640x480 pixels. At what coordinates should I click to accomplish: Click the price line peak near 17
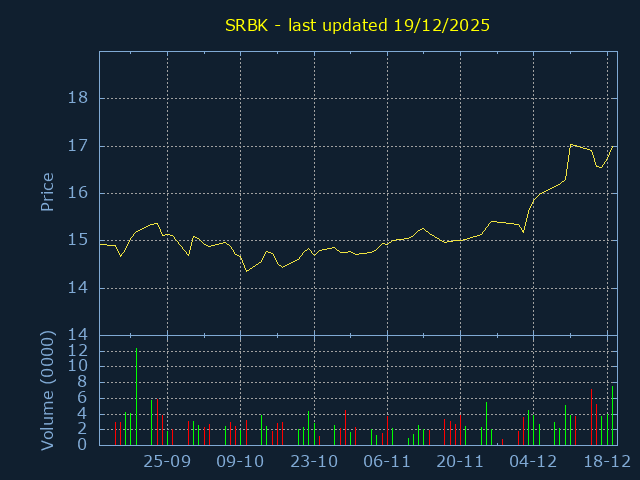click(x=571, y=145)
